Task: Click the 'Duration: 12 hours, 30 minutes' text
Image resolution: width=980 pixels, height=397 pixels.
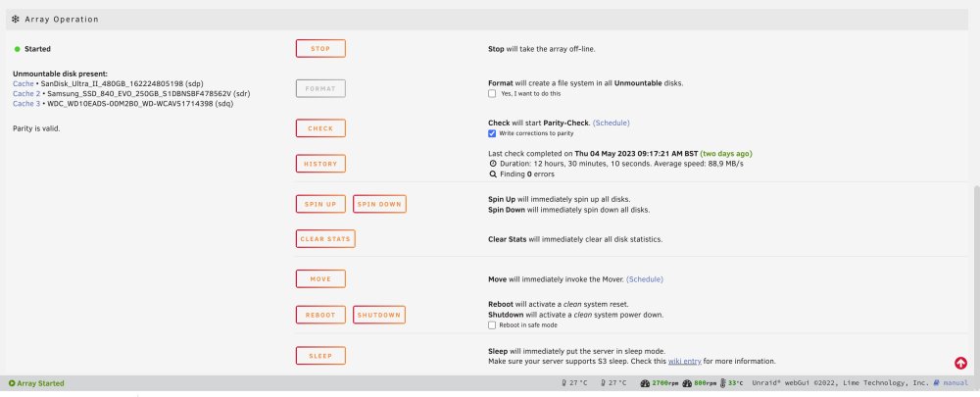Action: (x=555, y=164)
